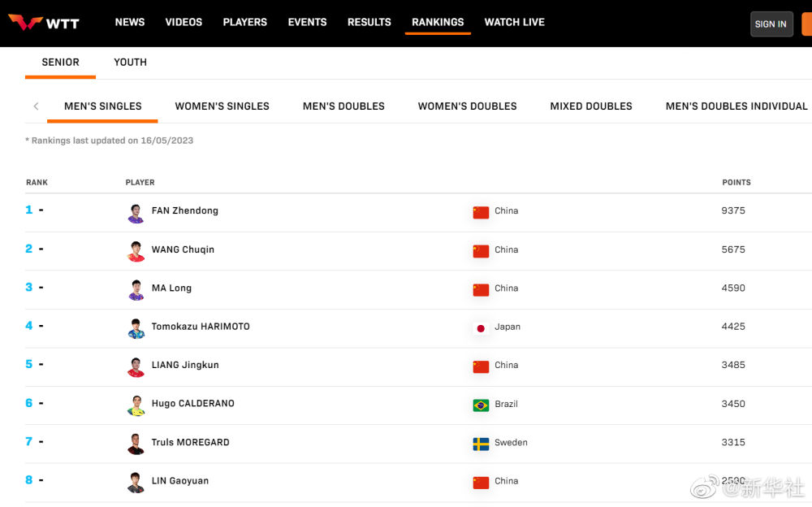Click FAN Zhendong's player avatar
Viewport: 812px width, 507px height.
click(x=136, y=212)
